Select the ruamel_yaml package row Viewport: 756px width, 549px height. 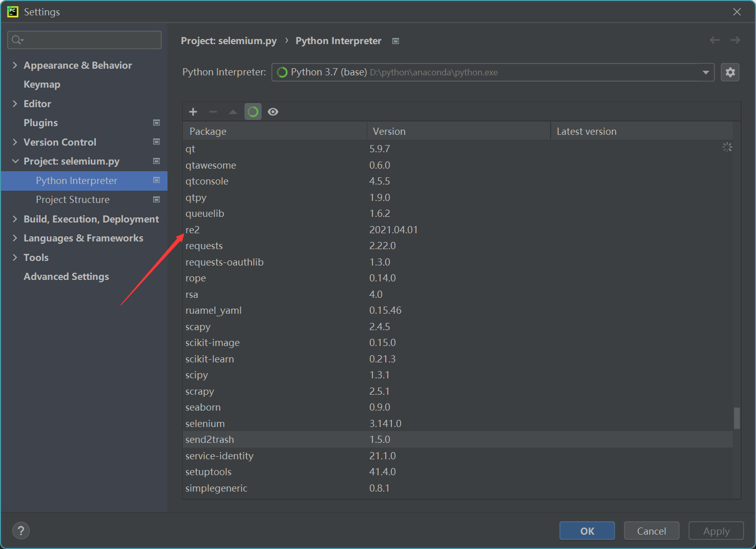[458, 310]
